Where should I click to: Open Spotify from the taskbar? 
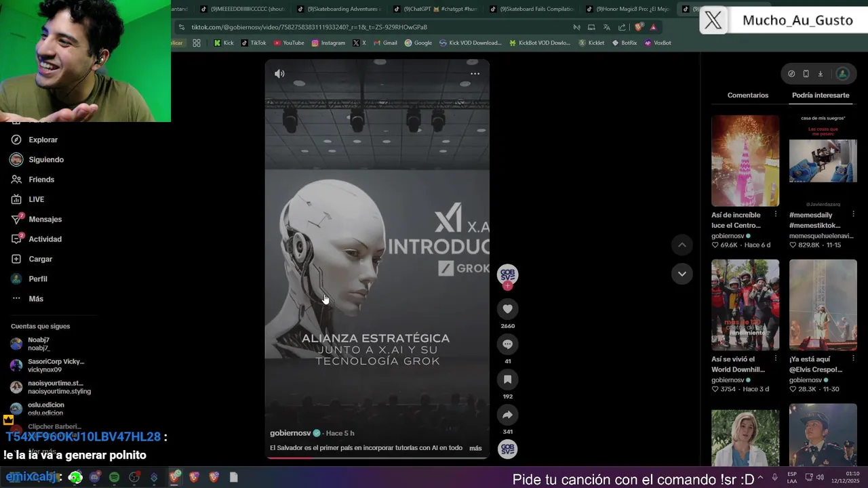click(x=114, y=477)
